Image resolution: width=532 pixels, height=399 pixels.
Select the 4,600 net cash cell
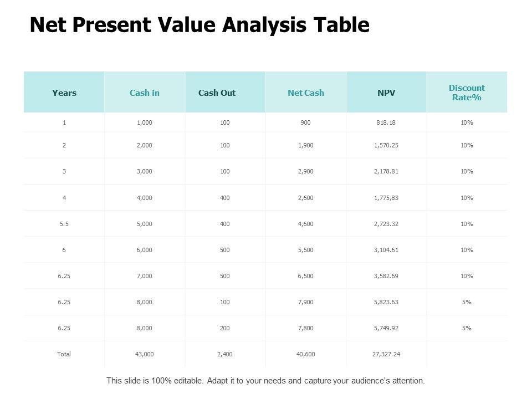(306, 224)
